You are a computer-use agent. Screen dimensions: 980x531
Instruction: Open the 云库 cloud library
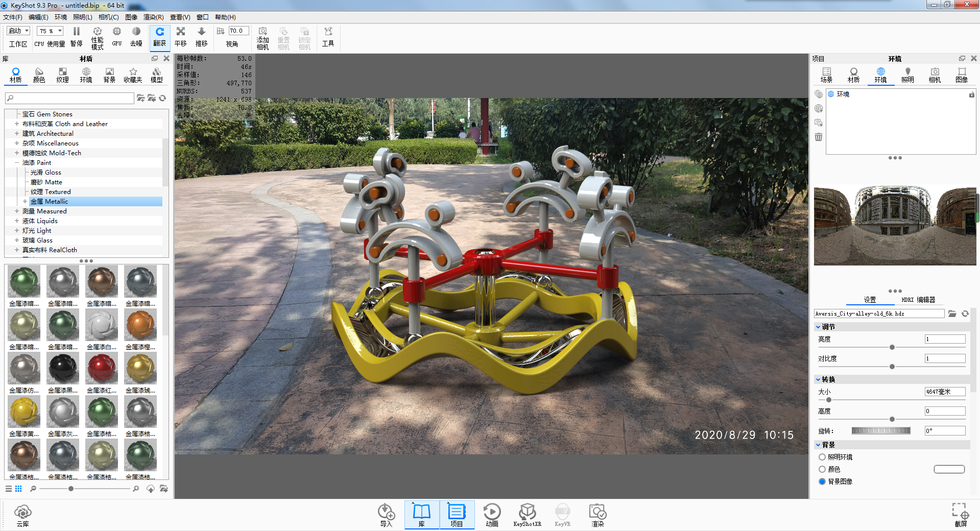point(23,515)
